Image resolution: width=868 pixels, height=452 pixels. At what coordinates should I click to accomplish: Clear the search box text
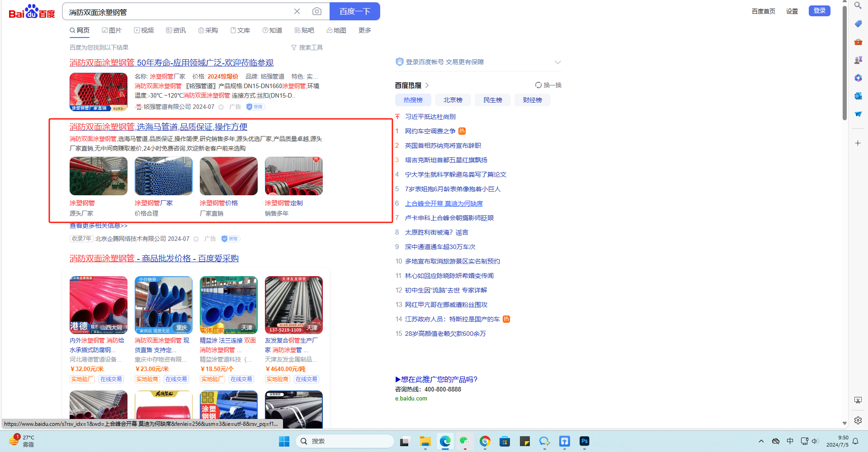297,11
